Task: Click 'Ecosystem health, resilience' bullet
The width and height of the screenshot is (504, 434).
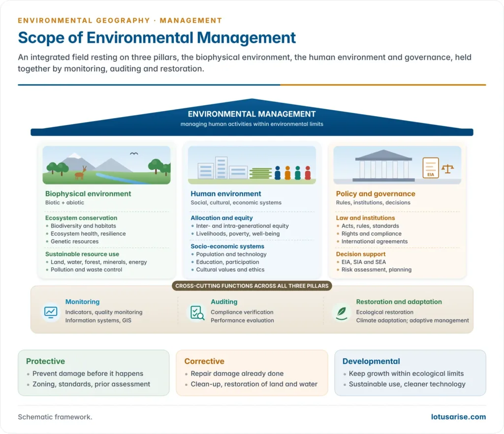Action: pyautogui.click(x=88, y=234)
